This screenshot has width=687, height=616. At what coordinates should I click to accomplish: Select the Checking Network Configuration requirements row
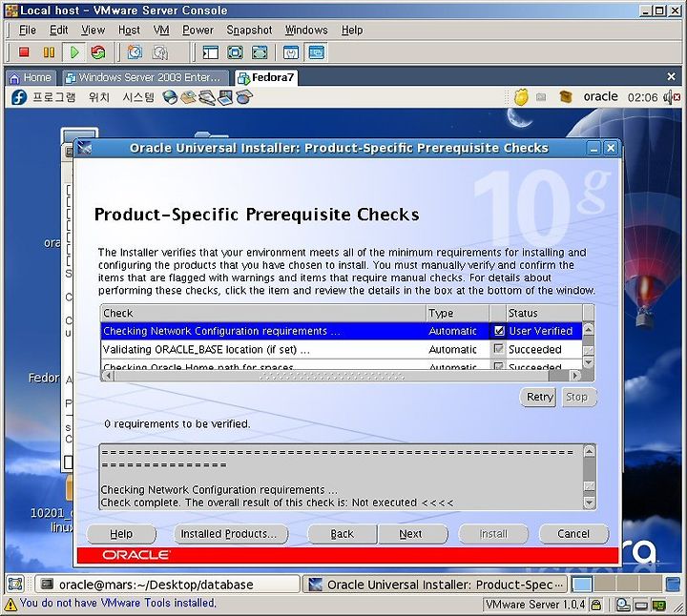pyautogui.click(x=342, y=331)
